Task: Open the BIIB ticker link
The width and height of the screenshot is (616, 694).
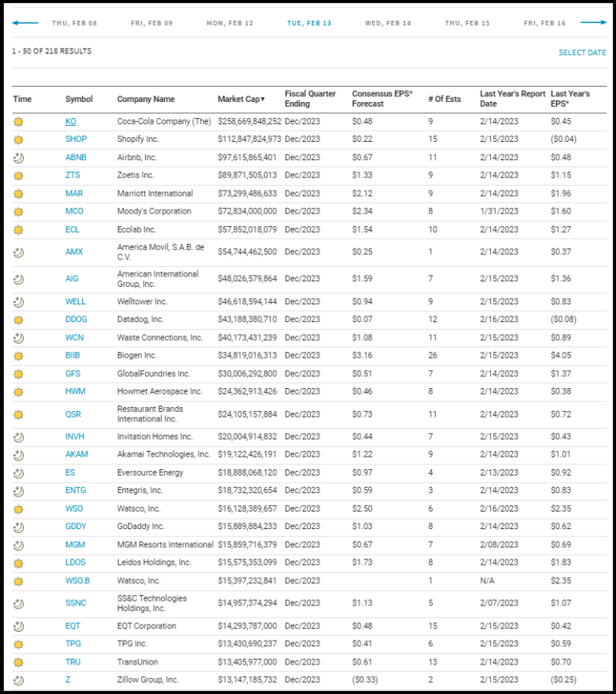Action: [x=73, y=355]
